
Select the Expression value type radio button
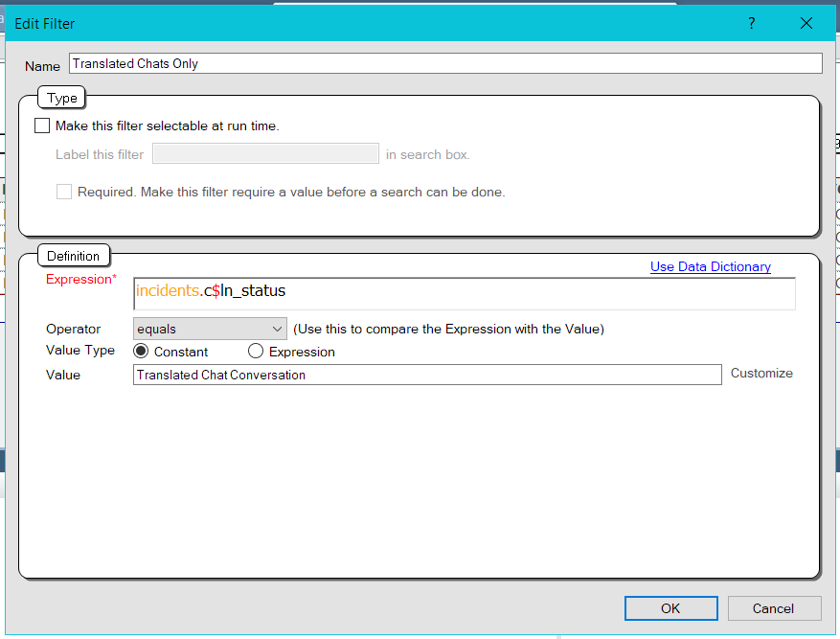click(256, 352)
